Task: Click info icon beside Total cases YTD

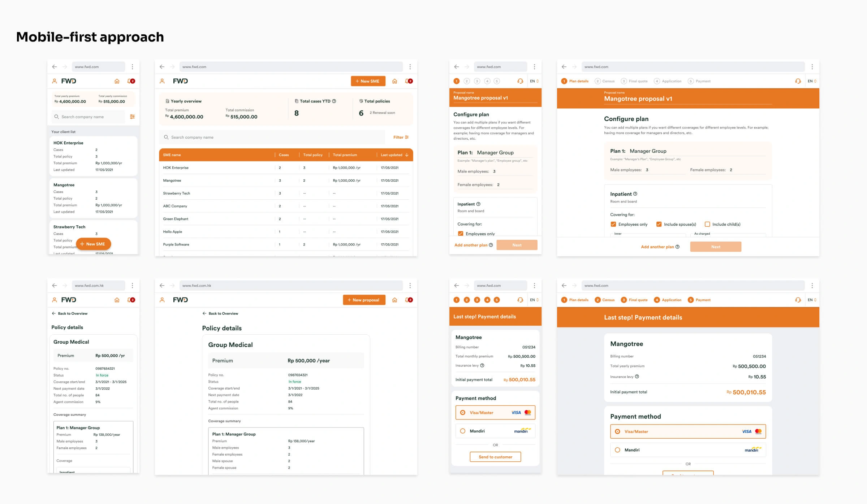Action: coord(334,101)
